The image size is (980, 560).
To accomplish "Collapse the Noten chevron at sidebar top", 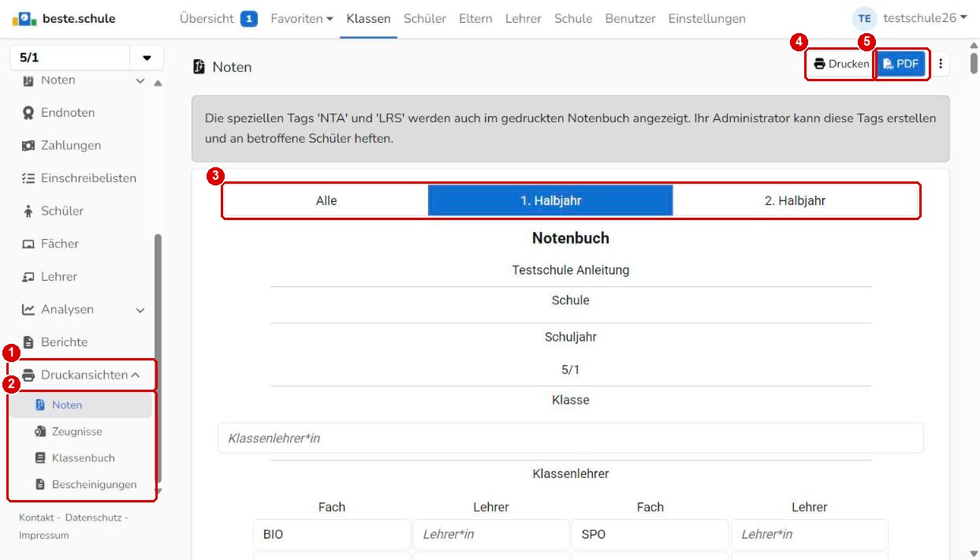I will coord(140,80).
